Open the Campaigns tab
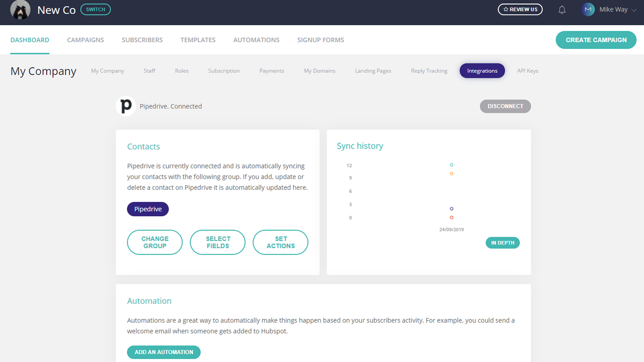 pos(85,40)
